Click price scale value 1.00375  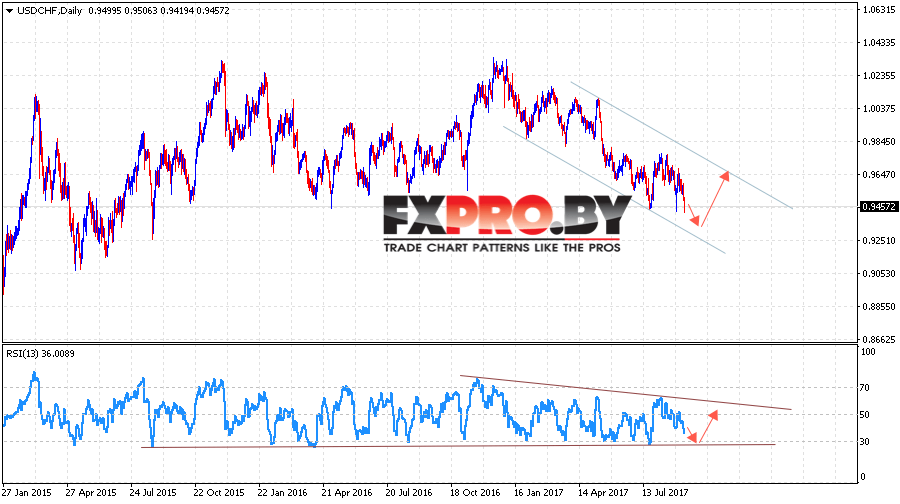[879, 108]
